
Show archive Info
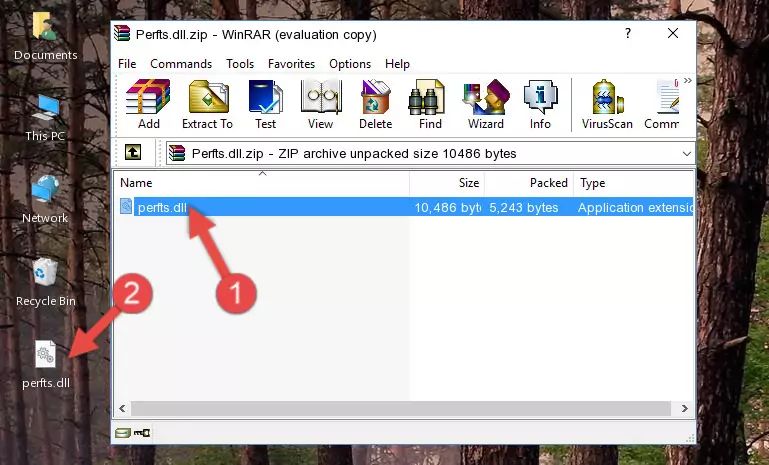[540, 104]
